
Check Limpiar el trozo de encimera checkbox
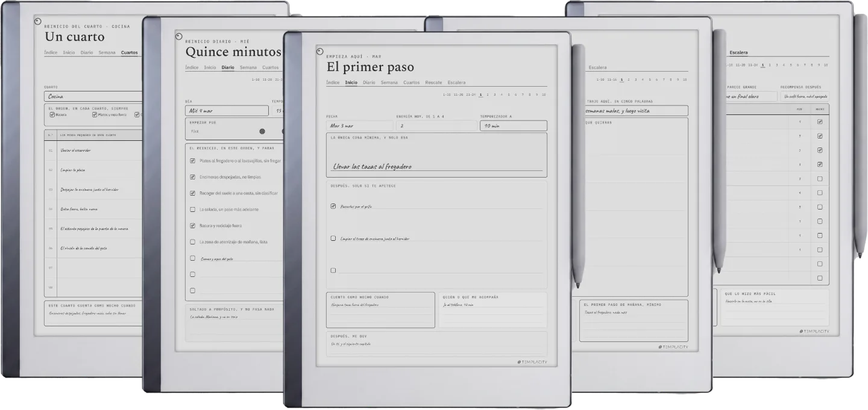(333, 238)
